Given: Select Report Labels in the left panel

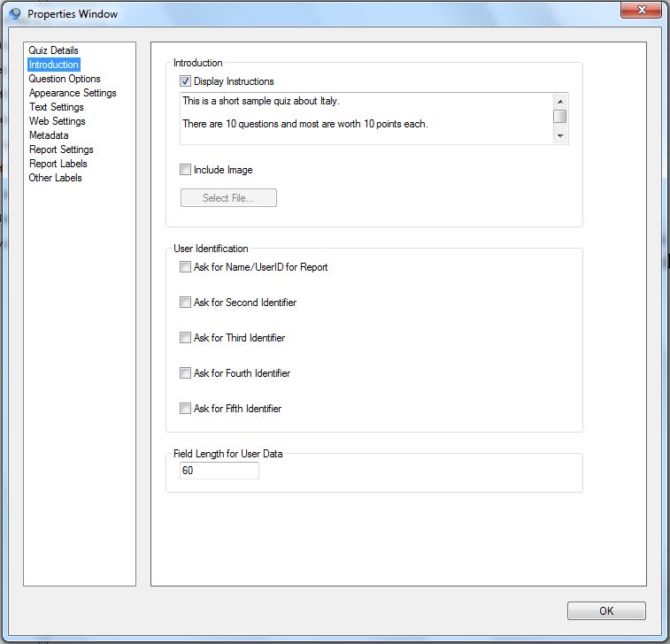Looking at the screenshot, I should point(58,164).
